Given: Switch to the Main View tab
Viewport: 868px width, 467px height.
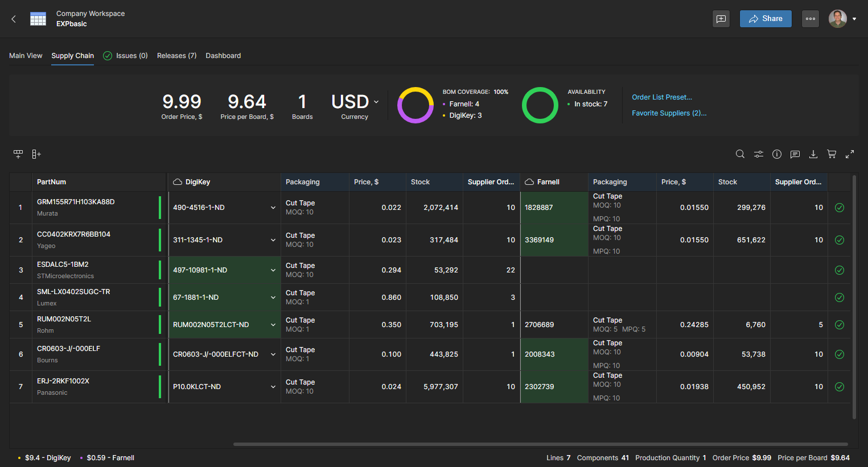Looking at the screenshot, I should pos(26,56).
